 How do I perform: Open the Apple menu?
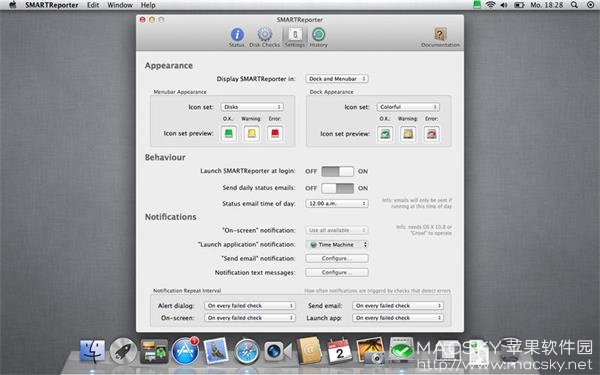coord(13,5)
